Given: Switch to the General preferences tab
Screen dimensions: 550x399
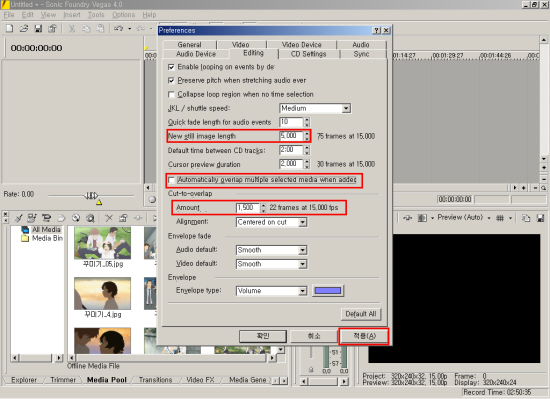Looking at the screenshot, I should click(x=189, y=45).
